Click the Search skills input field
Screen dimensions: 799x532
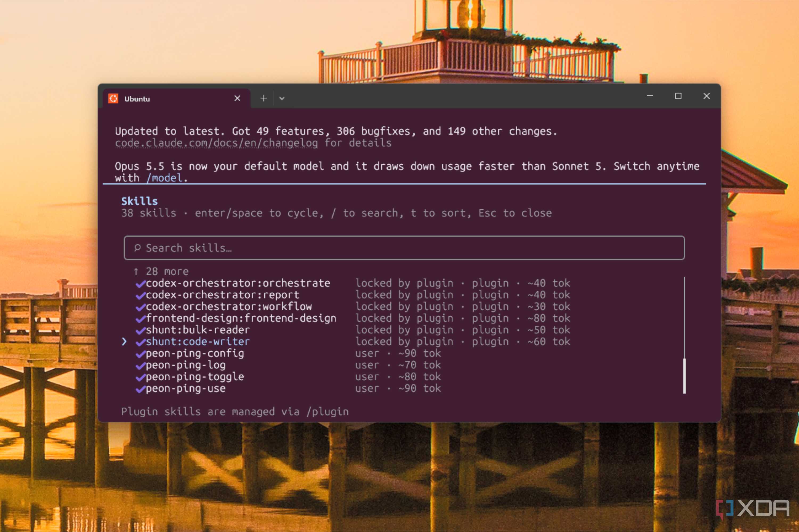(x=404, y=248)
